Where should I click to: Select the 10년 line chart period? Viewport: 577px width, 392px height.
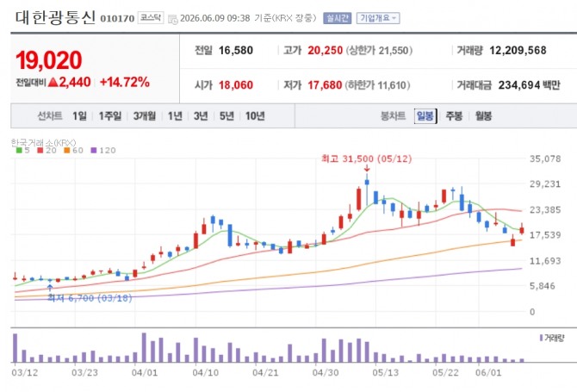pyautogui.click(x=255, y=116)
